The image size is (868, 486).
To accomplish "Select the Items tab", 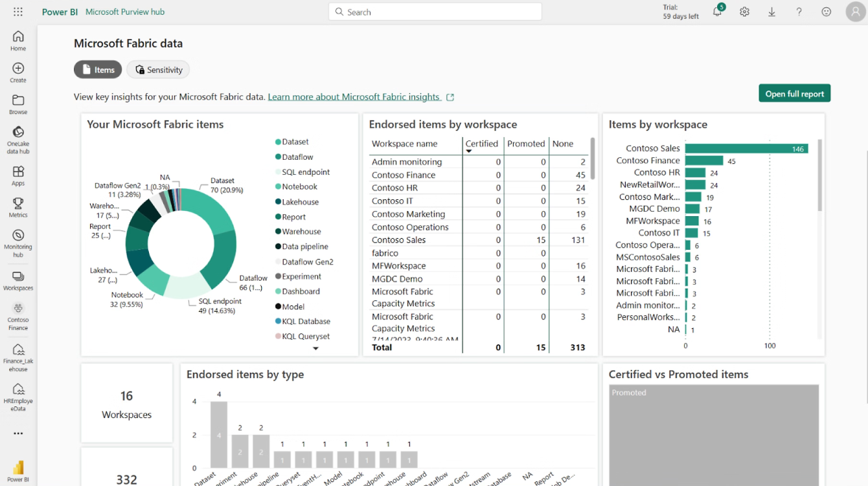I will pos(98,70).
